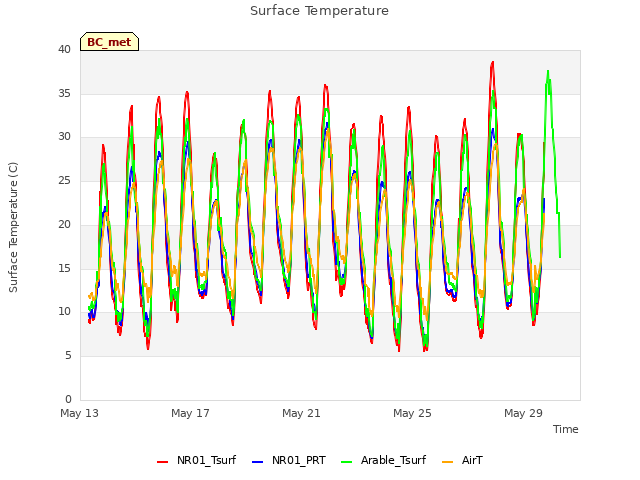Image resolution: width=640 pixels, height=480 pixels.
Task: Click the highest red NR01_Tsurf peak near 38
Action: (493, 63)
